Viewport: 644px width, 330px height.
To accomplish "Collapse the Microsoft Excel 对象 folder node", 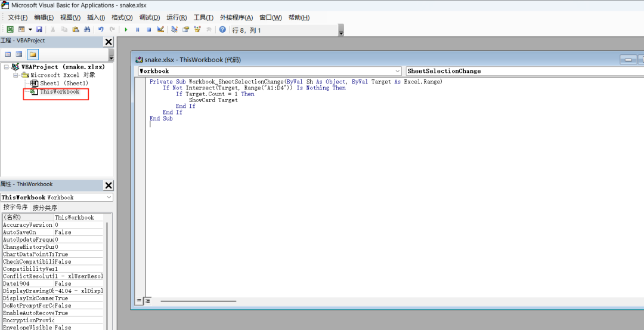I will click(x=16, y=75).
